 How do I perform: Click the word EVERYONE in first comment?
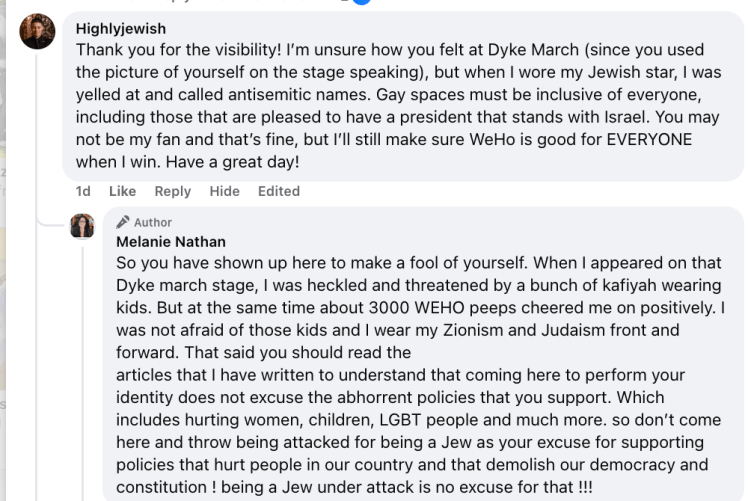point(646,140)
